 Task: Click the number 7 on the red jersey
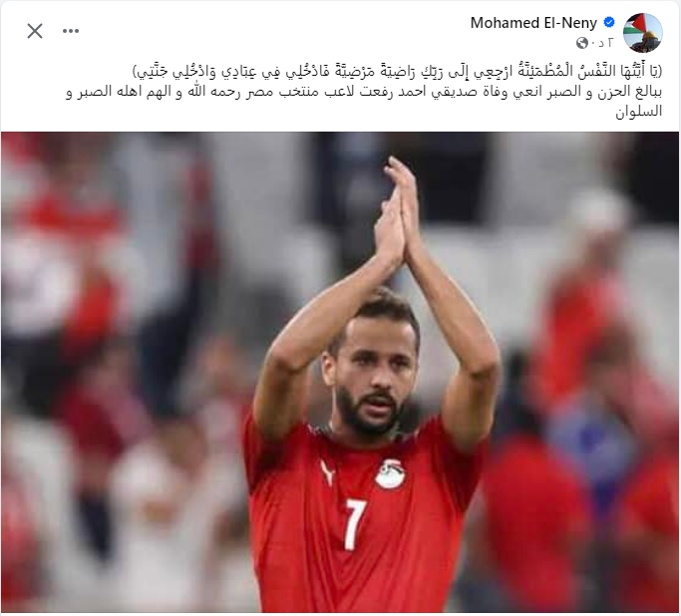[355, 524]
